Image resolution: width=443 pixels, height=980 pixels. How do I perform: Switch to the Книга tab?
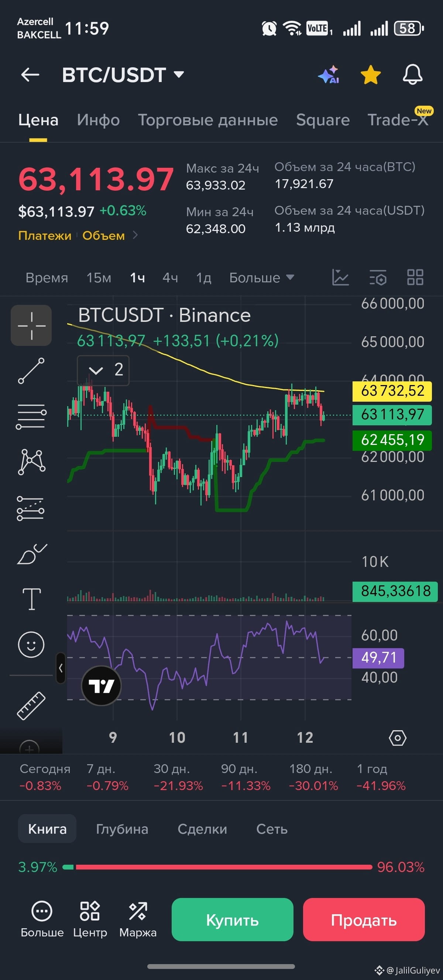(x=47, y=829)
